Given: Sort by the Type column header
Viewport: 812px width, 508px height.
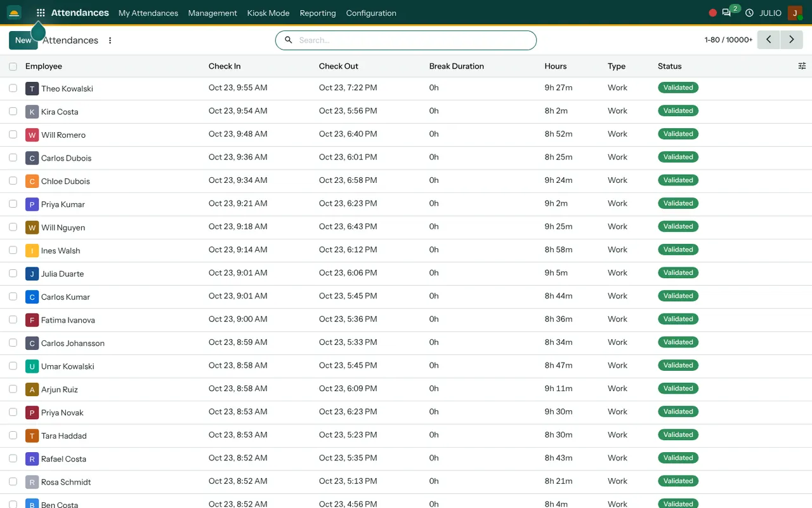Looking at the screenshot, I should pyautogui.click(x=617, y=66).
